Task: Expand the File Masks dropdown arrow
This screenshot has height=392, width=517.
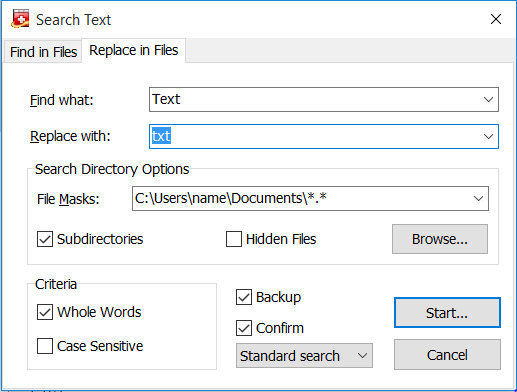Action: pyautogui.click(x=478, y=198)
